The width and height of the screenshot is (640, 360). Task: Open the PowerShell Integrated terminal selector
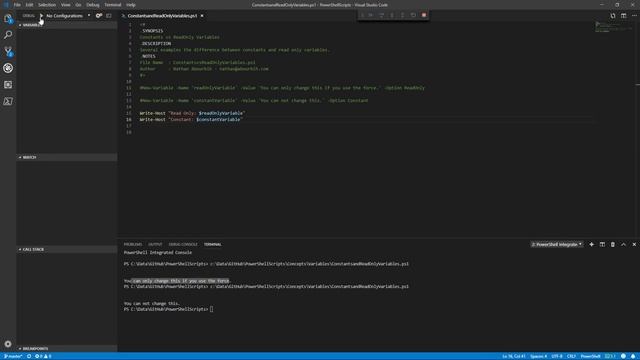pyautogui.click(x=556, y=244)
